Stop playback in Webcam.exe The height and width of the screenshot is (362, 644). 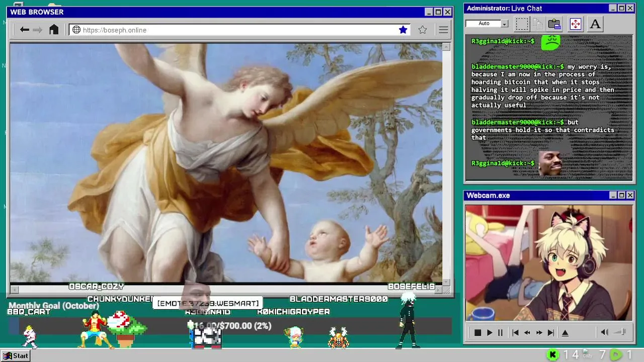pos(478,332)
